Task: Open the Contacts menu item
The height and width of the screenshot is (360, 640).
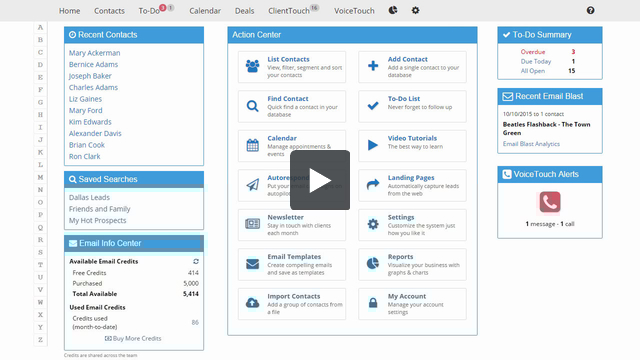Action: (109, 11)
